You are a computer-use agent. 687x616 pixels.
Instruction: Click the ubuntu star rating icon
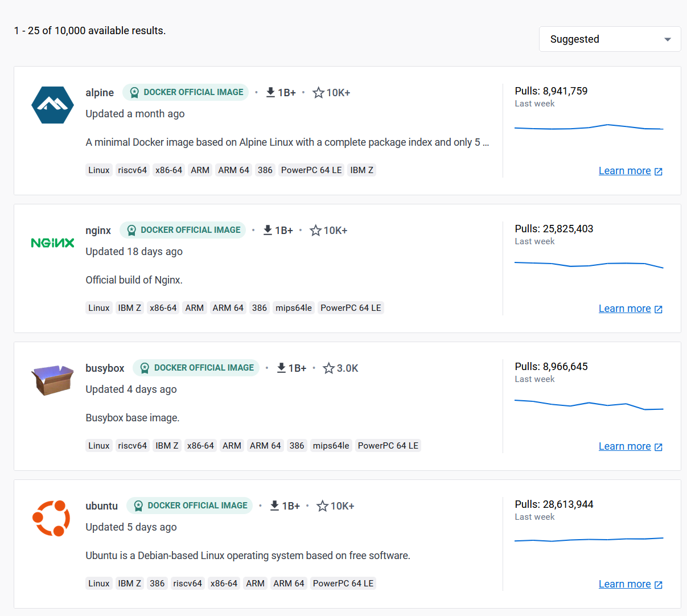click(322, 506)
